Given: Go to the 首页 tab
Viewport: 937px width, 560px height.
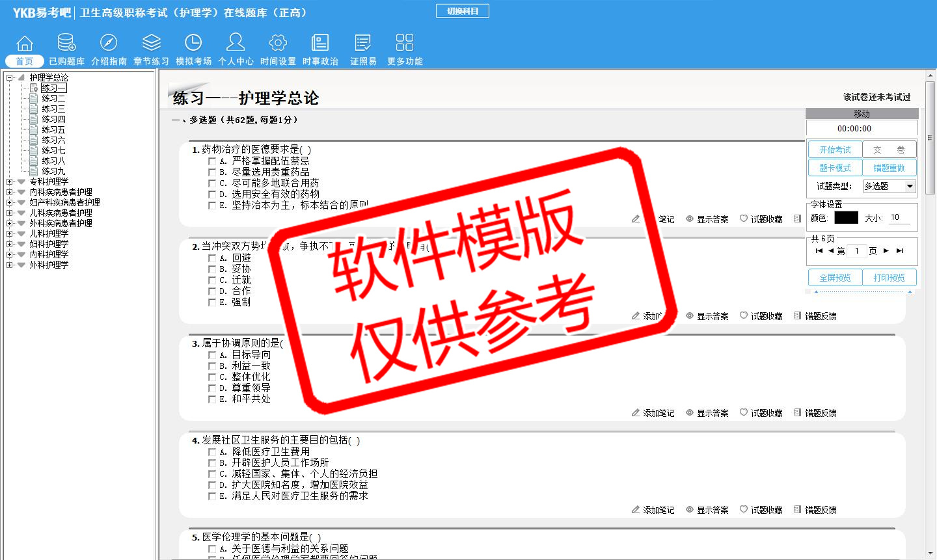Looking at the screenshot, I should click(x=25, y=61).
